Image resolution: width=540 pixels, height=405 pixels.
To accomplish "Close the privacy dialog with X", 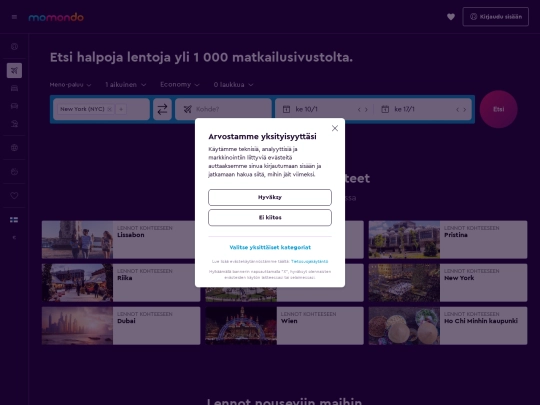I will tap(335, 128).
